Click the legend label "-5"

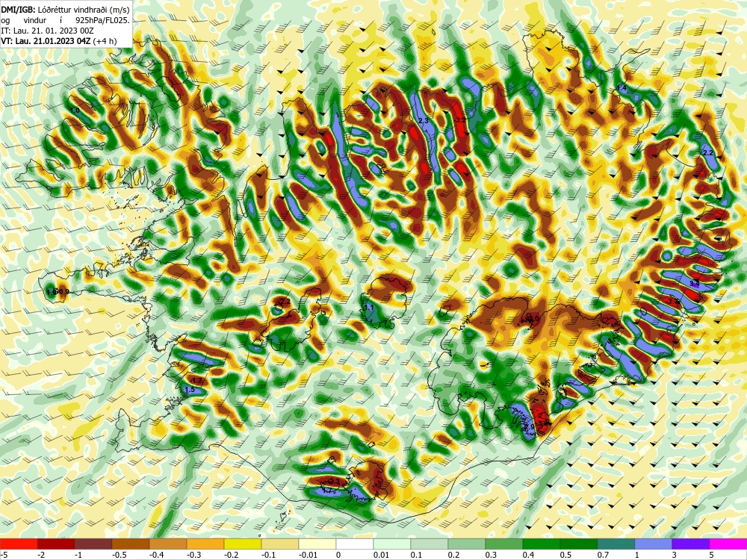coord(4,555)
